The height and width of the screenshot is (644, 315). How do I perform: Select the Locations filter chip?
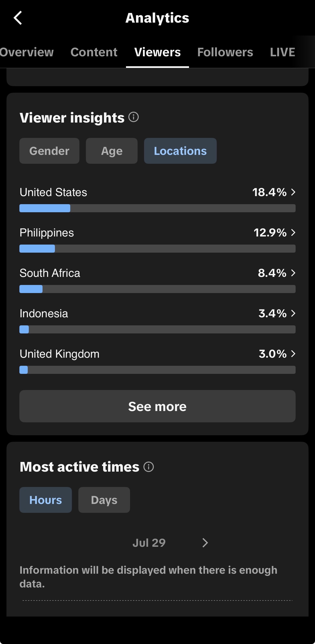coord(180,151)
